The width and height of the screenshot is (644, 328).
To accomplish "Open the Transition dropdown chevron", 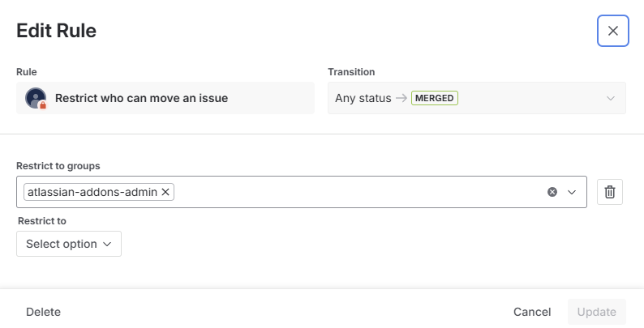I will [x=611, y=98].
